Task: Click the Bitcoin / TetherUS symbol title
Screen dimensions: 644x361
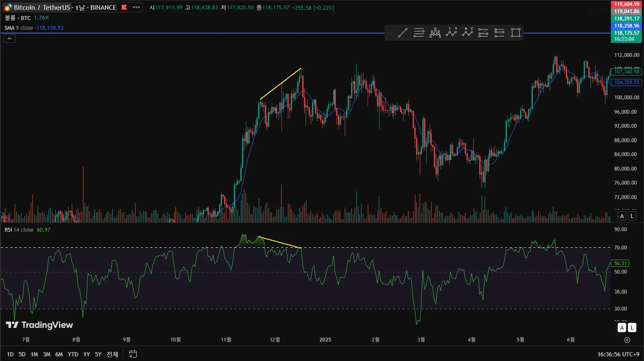Action: pyautogui.click(x=42, y=7)
